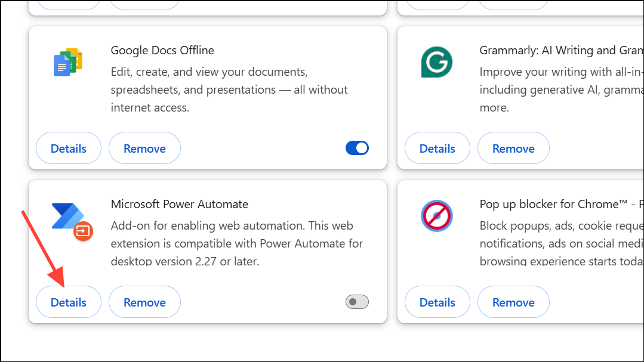Open Details for Google Docs Offline
The height and width of the screenshot is (362, 644).
68,147
